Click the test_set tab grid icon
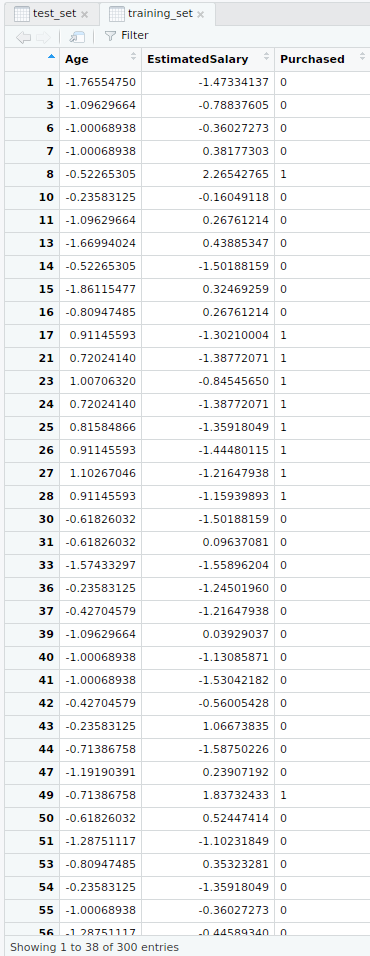Screen dimensions: 370x956 tap(22, 13)
